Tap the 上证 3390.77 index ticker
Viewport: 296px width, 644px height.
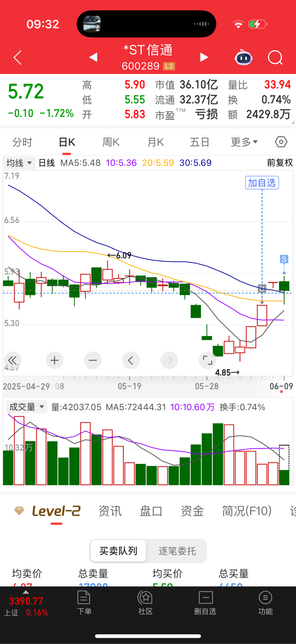[x=26, y=606]
